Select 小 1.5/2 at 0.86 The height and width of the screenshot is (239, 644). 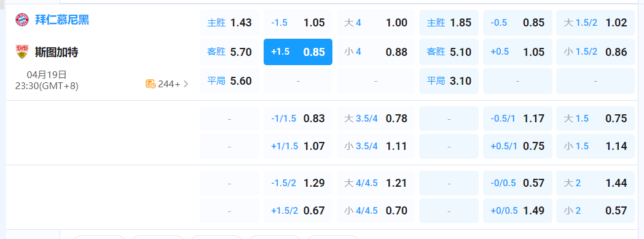click(595, 52)
